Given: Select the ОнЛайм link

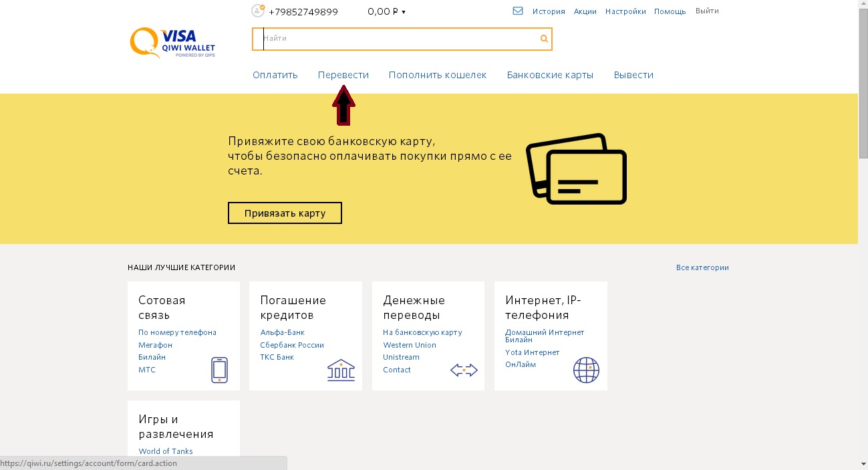Looking at the screenshot, I should [521, 364].
